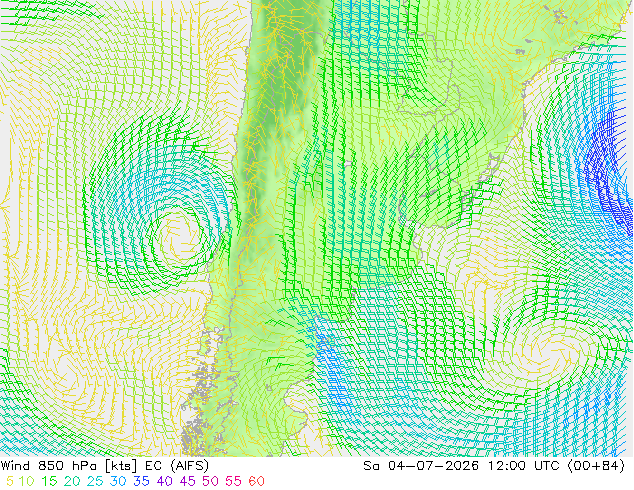
Task: Click the purple '40' legend value
Action: pyautogui.click(x=164, y=481)
